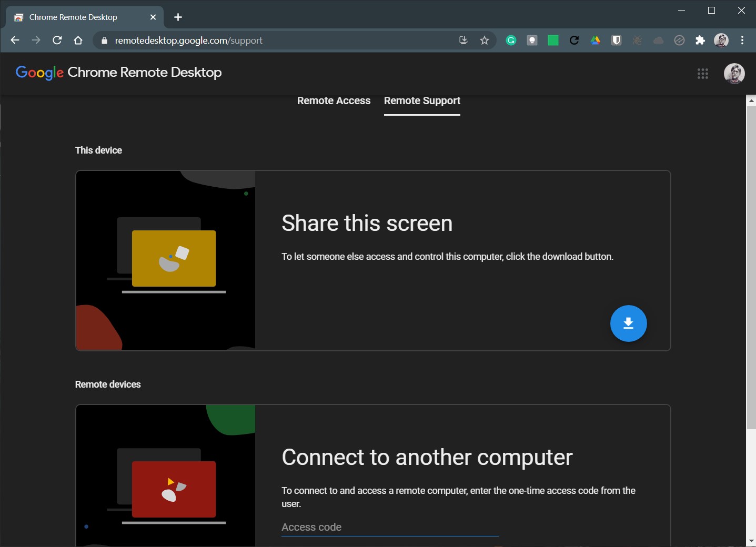The width and height of the screenshot is (756, 547).
Task: Click the Google Chrome Remote Desktop logo
Action: (118, 73)
